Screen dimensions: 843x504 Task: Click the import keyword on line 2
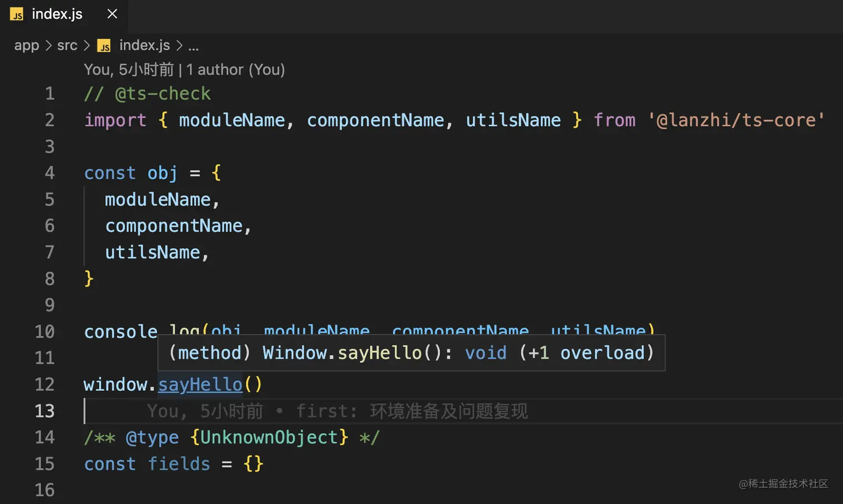(x=115, y=120)
